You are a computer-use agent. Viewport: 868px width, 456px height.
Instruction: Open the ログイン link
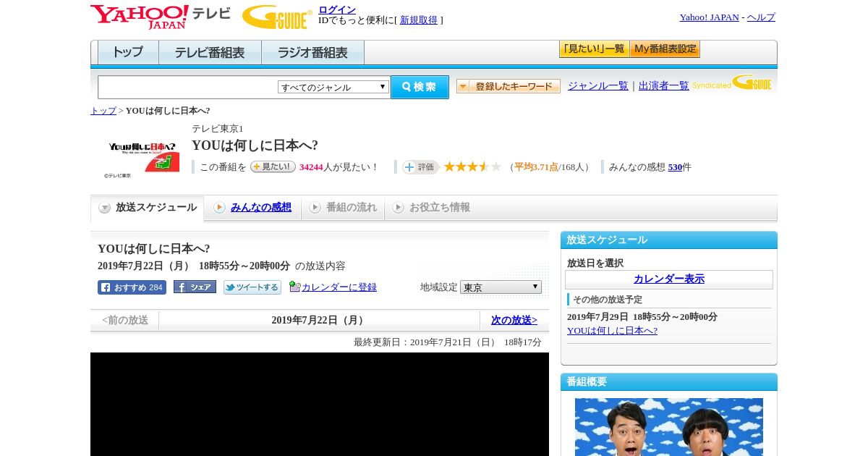pos(337,9)
